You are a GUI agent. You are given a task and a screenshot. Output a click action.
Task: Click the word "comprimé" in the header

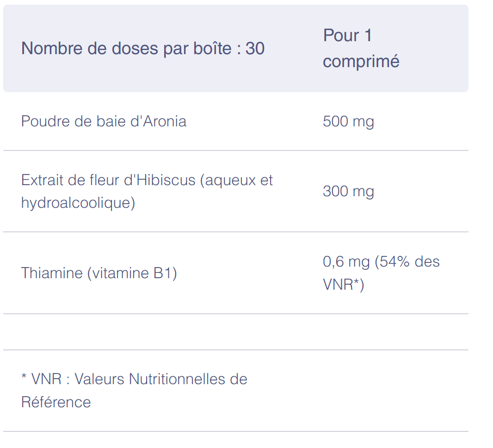pyautogui.click(x=361, y=62)
